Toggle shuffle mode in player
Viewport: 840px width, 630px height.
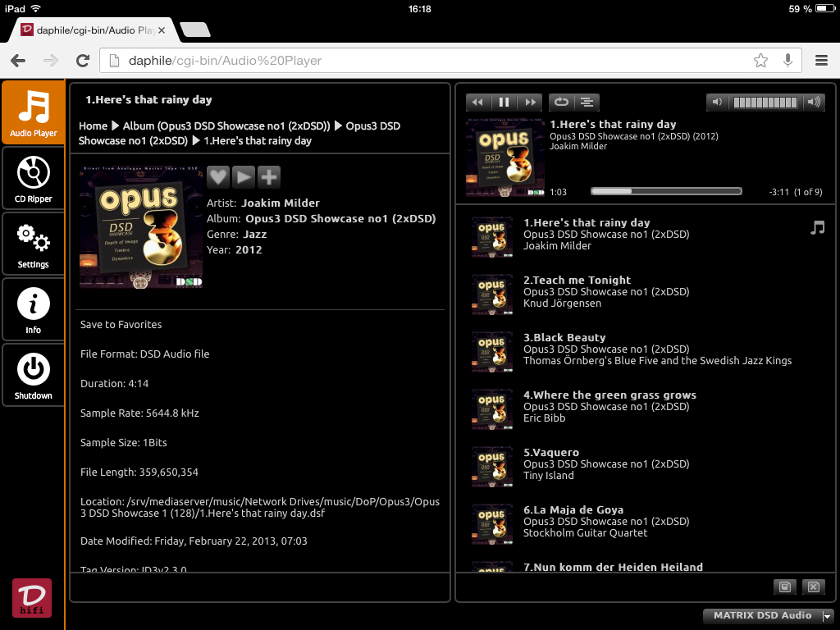587,103
